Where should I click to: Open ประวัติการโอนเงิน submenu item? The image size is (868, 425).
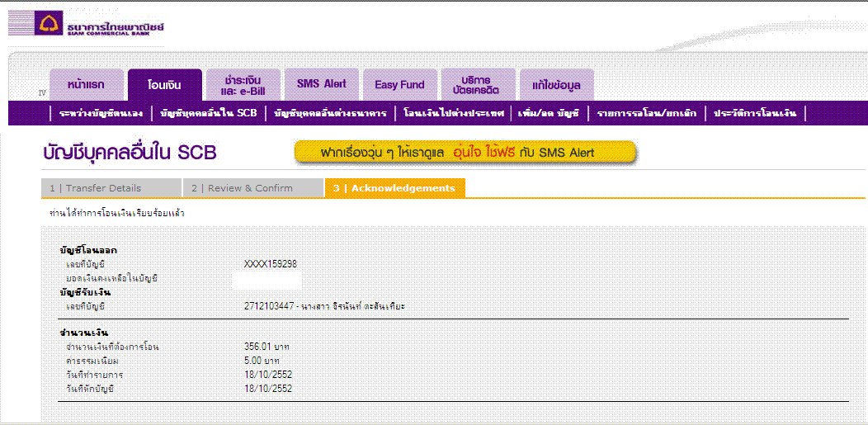755,113
